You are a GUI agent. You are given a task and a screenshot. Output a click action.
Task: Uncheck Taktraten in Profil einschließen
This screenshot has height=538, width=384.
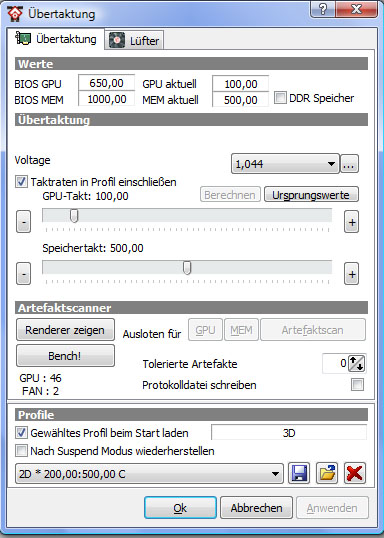point(21,182)
